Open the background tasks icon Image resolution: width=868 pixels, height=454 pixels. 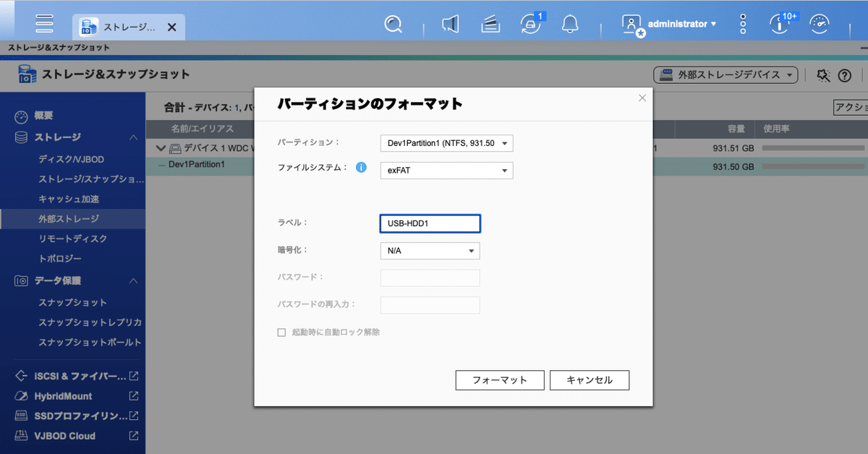point(491,25)
